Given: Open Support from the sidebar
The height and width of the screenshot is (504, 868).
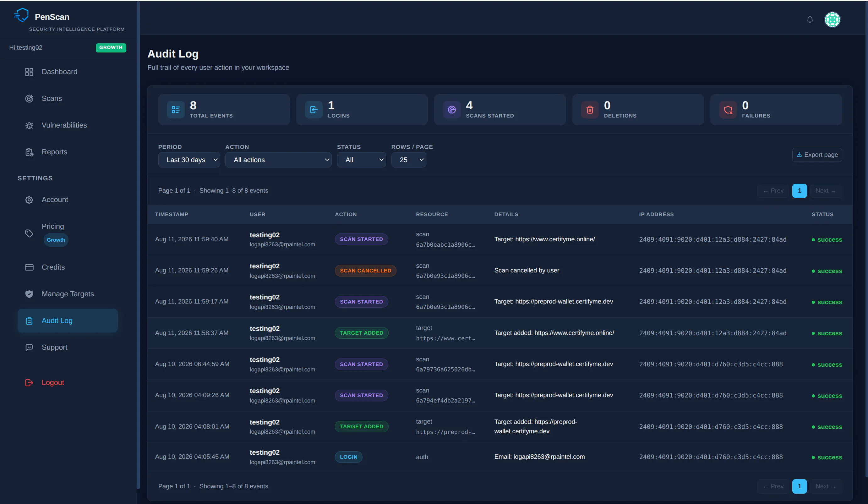Looking at the screenshot, I should (68, 347).
